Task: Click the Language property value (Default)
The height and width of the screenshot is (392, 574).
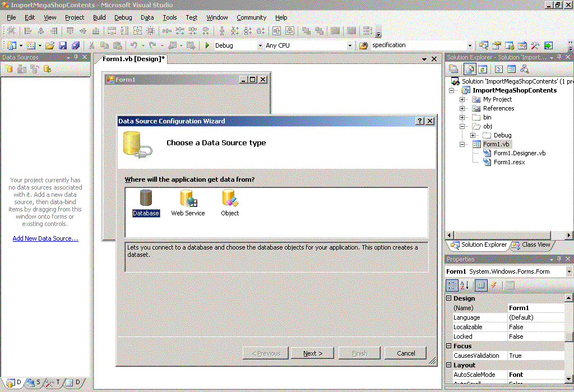Action: 535,317
